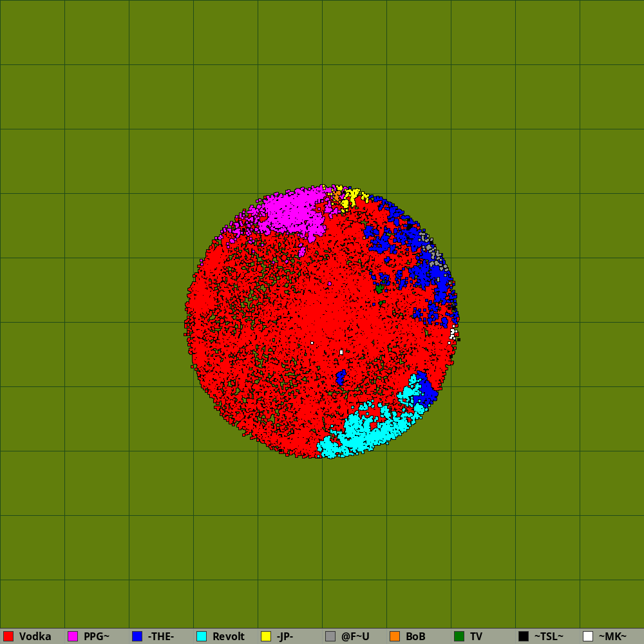Viewport: 644px width, 644px height.
Task: Click the blue -THE- legend swatch
Action: [x=137, y=636]
